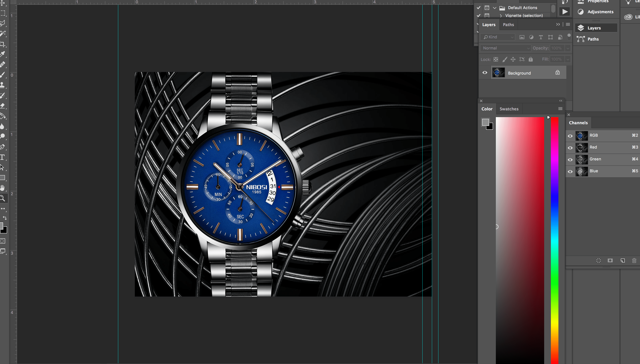
Task: Open the Kind filter dropdown
Action: 497,37
